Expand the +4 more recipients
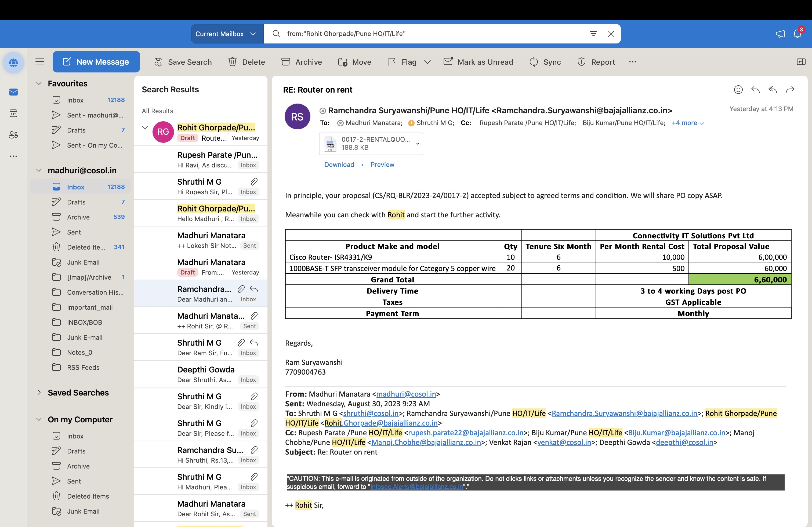 (x=687, y=123)
